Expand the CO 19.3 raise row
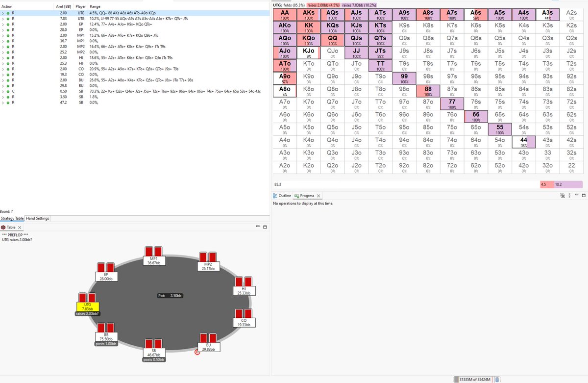 click(2, 75)
